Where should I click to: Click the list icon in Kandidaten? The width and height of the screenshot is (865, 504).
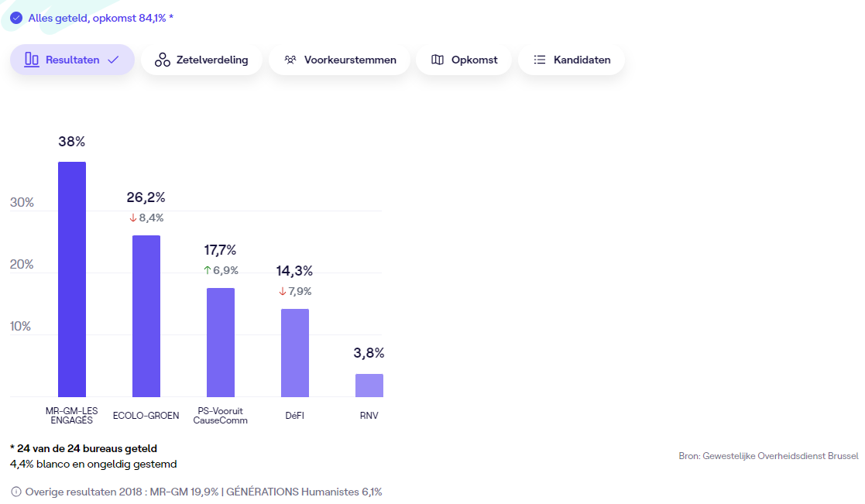tap(540, 60)
